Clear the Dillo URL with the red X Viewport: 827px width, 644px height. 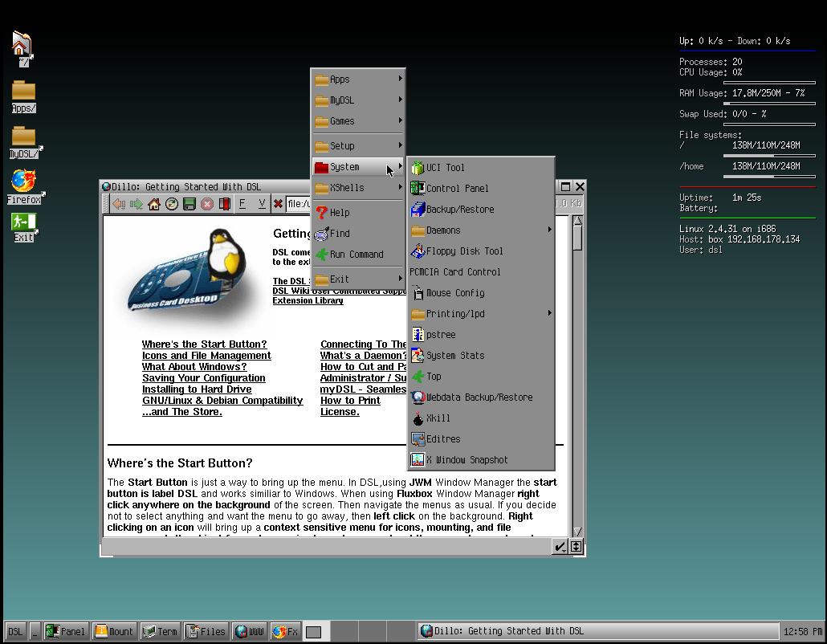point(278,204)
